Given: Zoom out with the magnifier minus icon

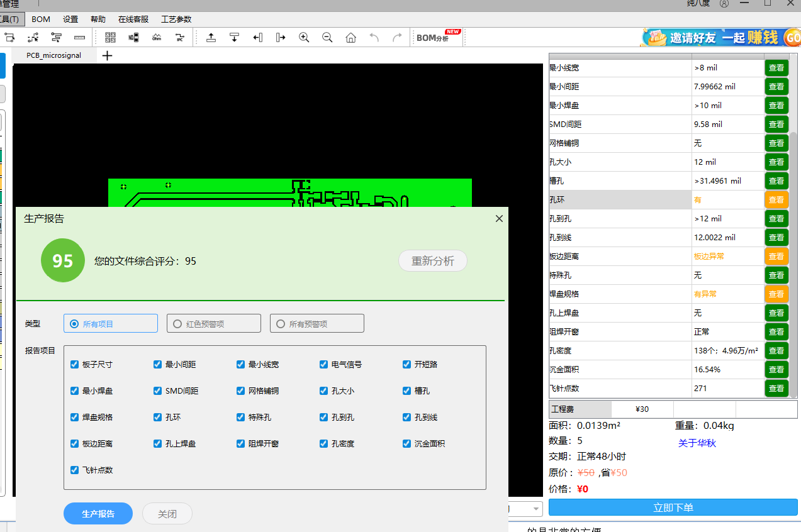Looking at the screenshot, I should tap(327, 38).
